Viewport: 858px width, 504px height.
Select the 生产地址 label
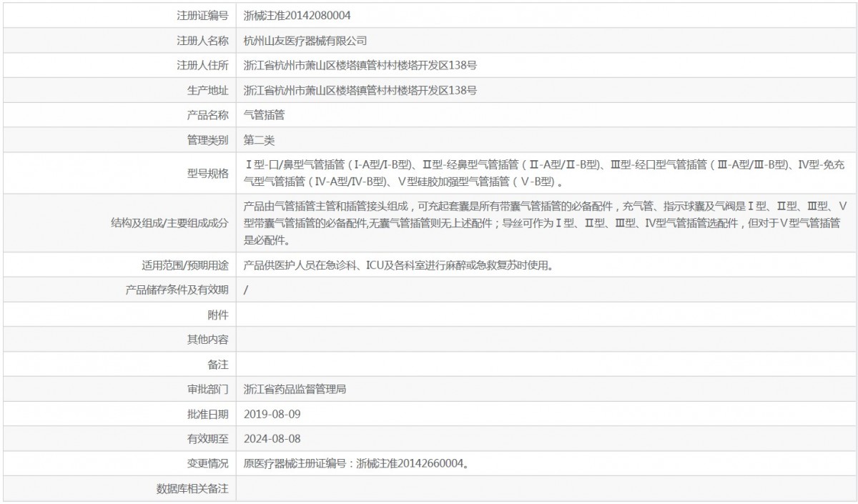(207, 90)
